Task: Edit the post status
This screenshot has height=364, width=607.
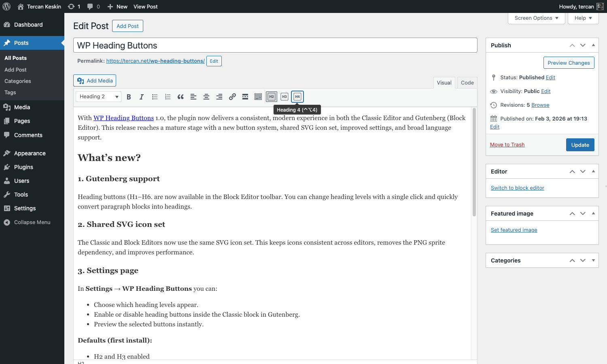Action: click(x=550, y=78)
